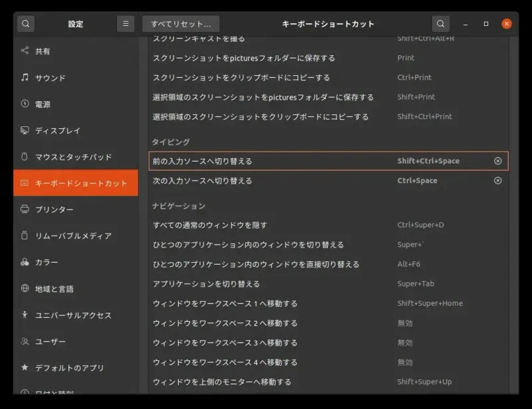The image size is (532, 409).
Task: Open the hamburger menu in the header bar
Action: 126,23
